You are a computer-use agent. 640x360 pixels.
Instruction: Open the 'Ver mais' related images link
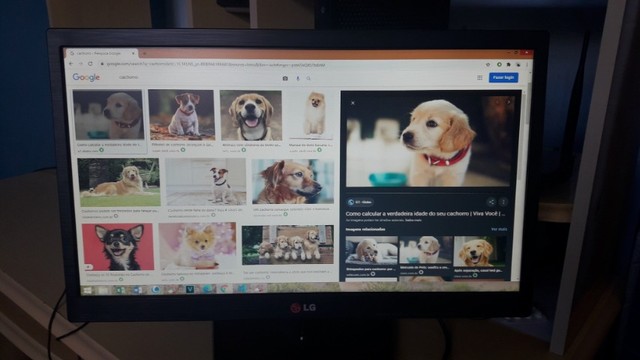point(499,229)
